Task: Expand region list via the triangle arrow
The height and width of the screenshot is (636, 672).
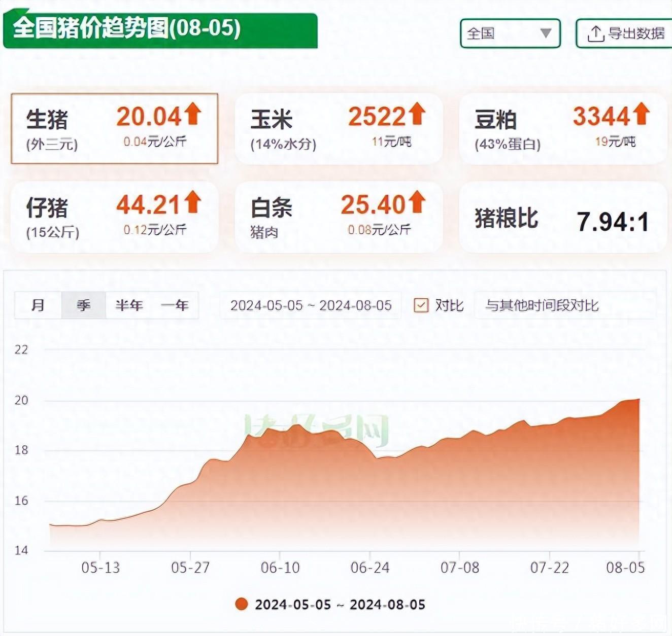Action: click(546, 33)
